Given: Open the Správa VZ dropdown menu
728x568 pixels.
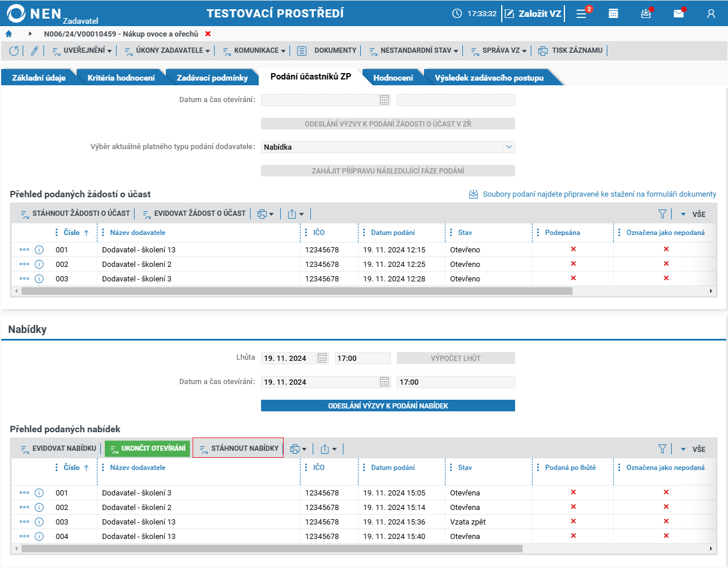Looking at the screenshot, I should pos(498,50).
